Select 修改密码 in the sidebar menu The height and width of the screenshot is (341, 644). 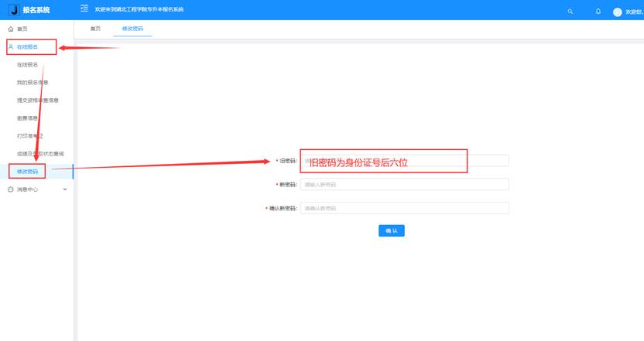28,172
